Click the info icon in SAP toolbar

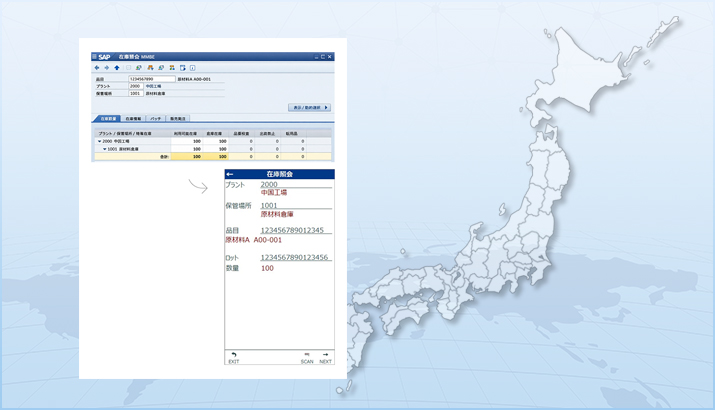tap(193, 68)
